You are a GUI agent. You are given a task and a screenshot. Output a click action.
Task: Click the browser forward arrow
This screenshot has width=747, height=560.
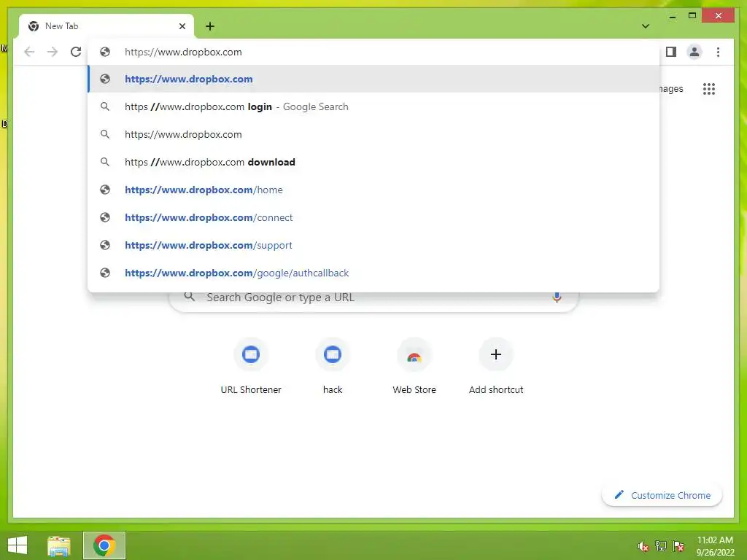click(x=53, y=52)
